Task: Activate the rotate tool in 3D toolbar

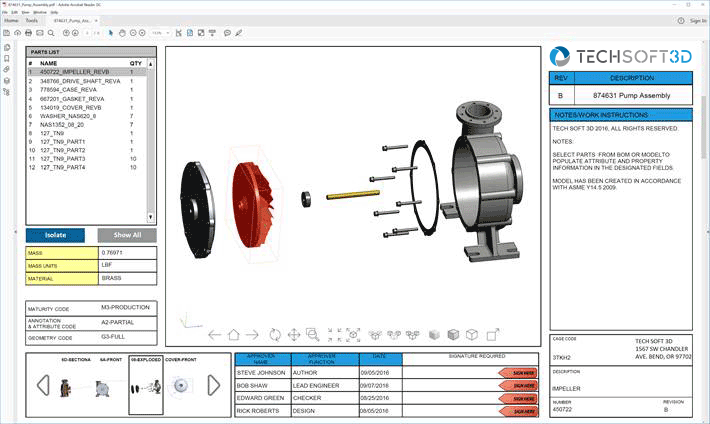Action: tap(274, 335)
